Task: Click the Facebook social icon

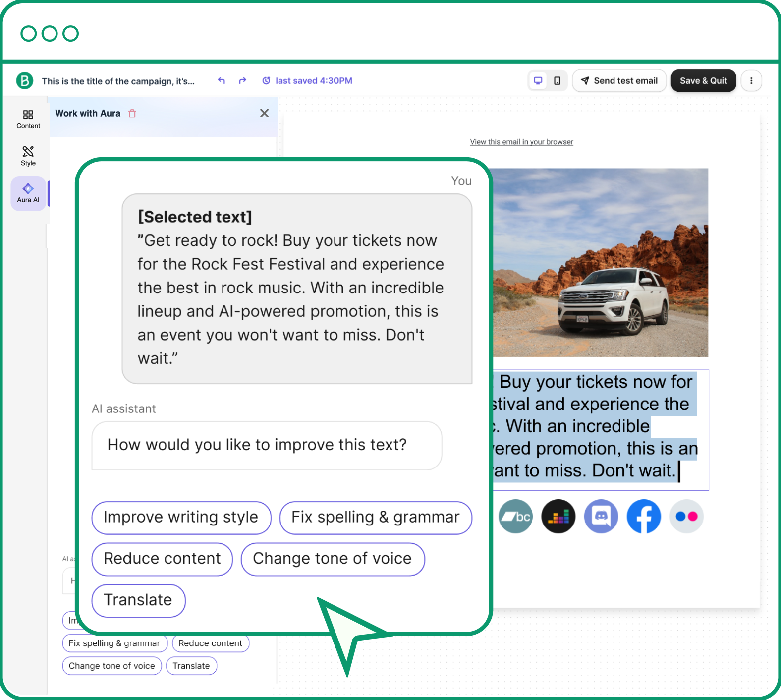Action: click(644, 517)
